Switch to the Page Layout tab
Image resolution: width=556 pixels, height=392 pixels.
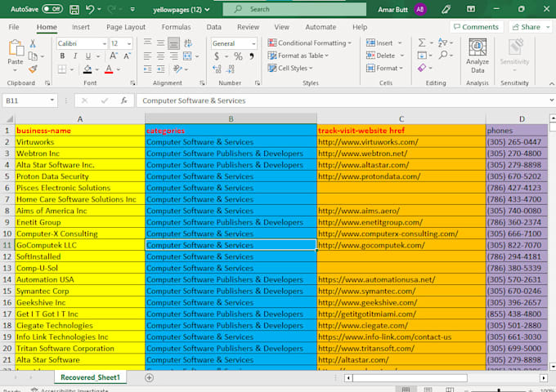[126, 27]
